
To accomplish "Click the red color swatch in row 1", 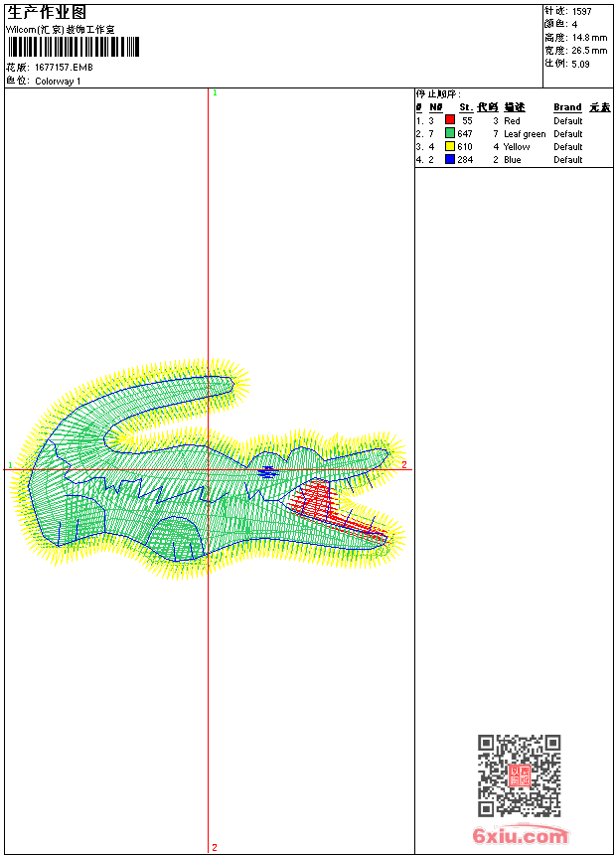I will [450, 119].
